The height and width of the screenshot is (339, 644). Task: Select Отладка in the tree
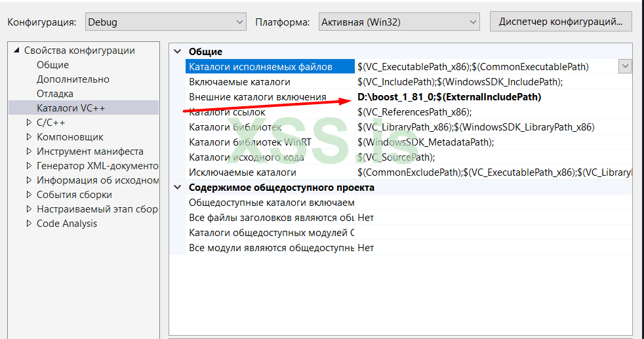pos(55,94)
